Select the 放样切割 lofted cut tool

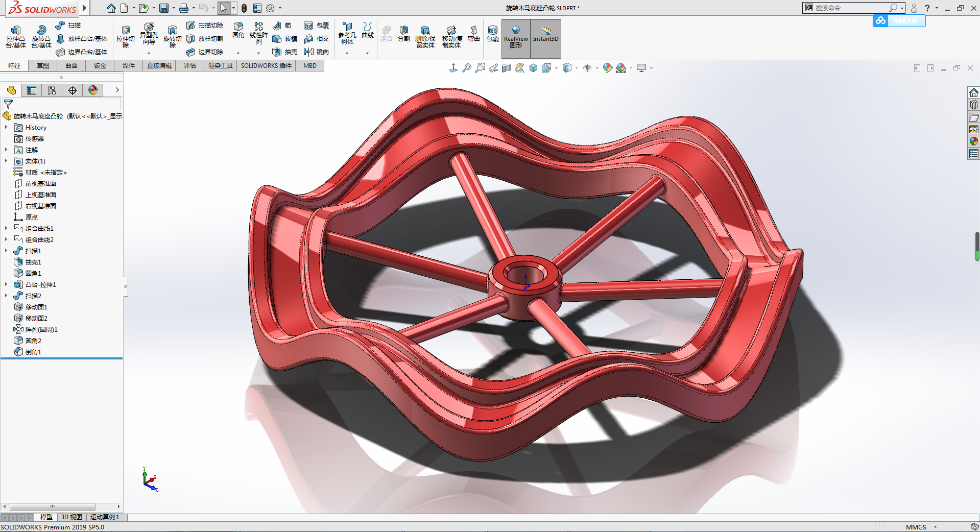(205, 38)
